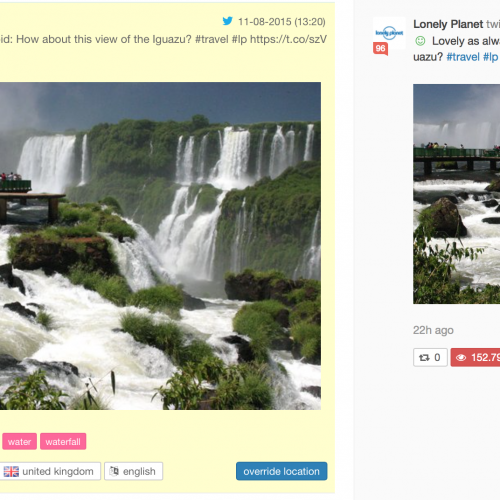Click the UK flag icon
Viewport: 500px width, 500px height.
point(11,471)
